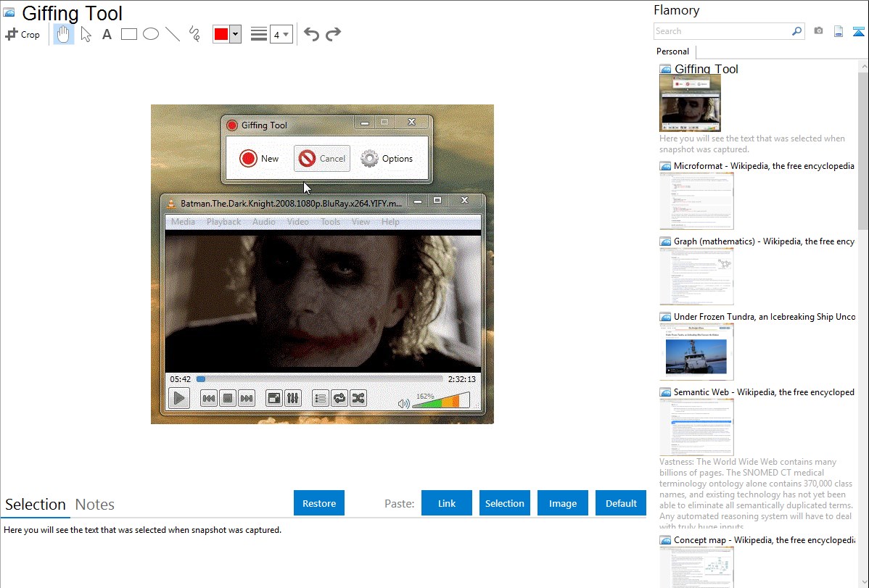Click the VLC previous track button
Viewport: 869px width, 588px height.
coord(209,398)
